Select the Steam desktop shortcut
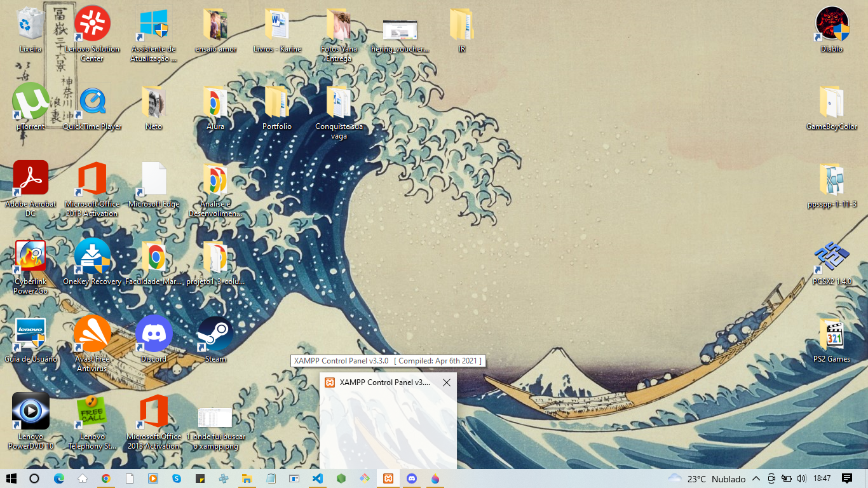 coord(215,339)
